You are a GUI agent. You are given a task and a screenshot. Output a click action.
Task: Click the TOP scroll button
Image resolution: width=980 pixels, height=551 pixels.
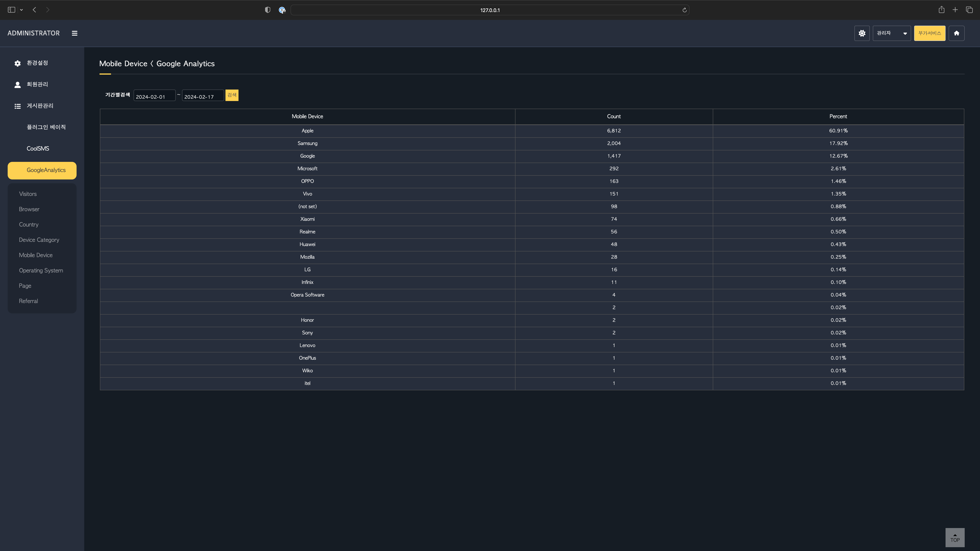955,537
